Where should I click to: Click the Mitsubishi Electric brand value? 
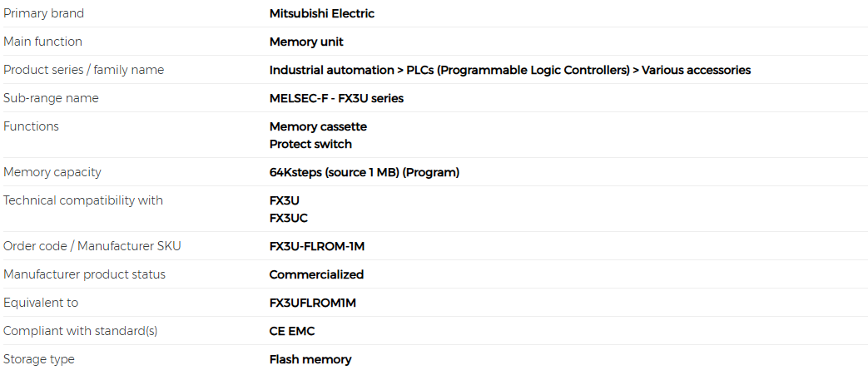point(321,13)
